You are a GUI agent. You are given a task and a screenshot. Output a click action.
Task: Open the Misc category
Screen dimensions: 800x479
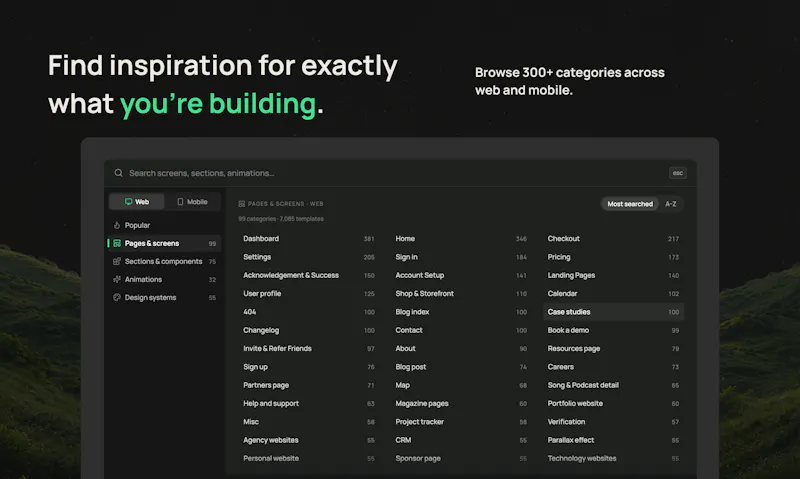[309, 422]
